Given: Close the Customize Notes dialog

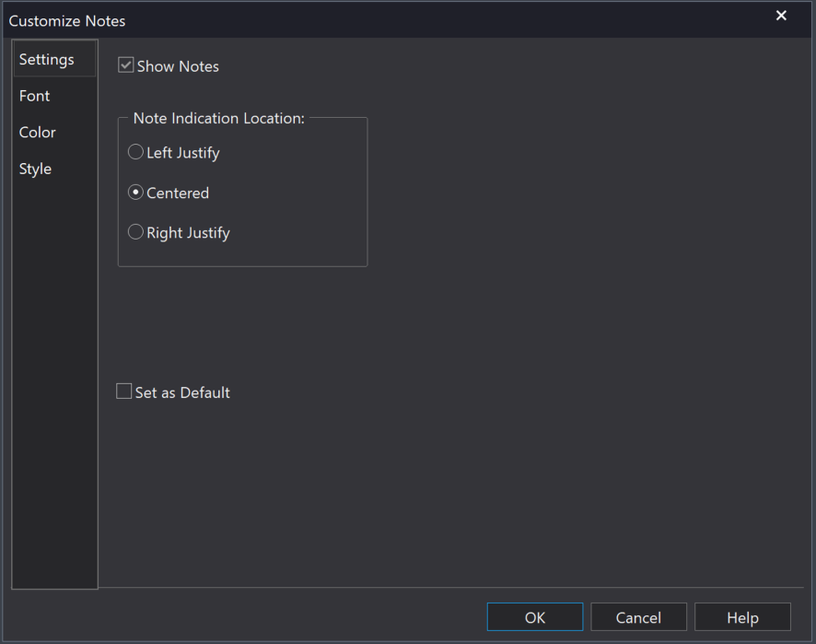Looking at the screenshot, I should pyautogui.click(x=781, y=16).
